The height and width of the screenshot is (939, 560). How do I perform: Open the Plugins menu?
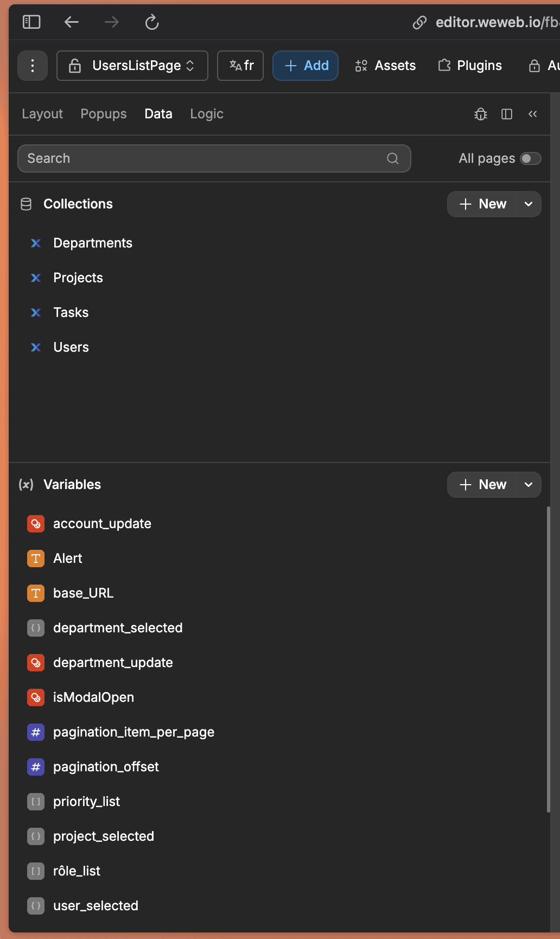pyautogui.click(x=470, y=66)
